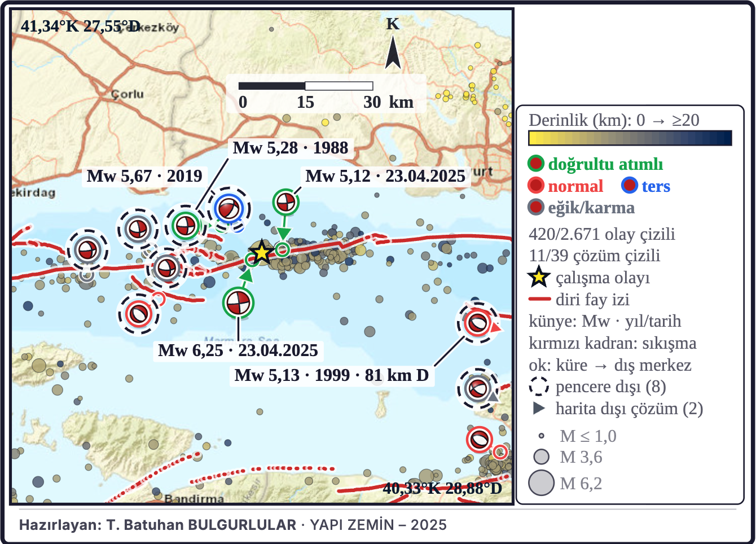Click the red diri fay izi line sample
Viewport: 756px width, 544px height.
539,299
